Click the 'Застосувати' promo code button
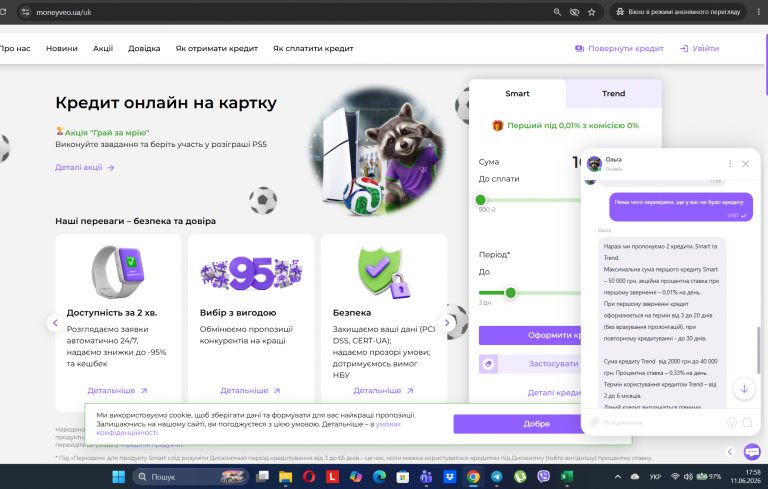 [540, 364]
